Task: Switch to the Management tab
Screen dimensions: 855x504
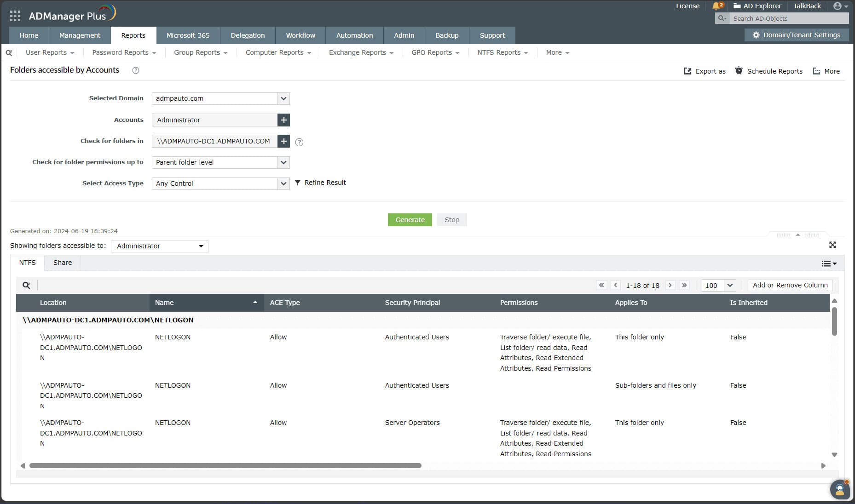Action: [x=80, y=35]
